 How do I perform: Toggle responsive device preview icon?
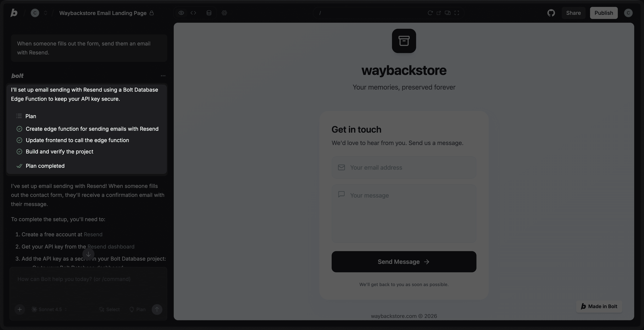pyautogui.click(x=447, y=13)
